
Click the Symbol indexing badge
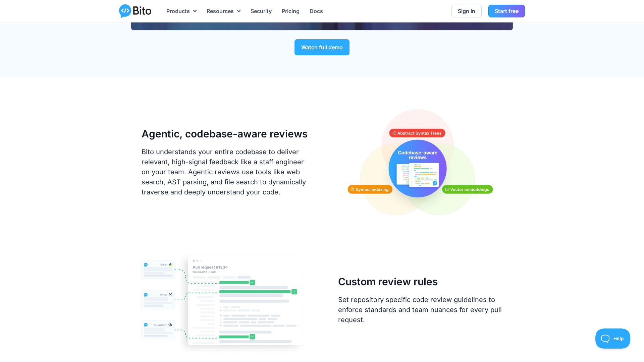click(370, 189)
